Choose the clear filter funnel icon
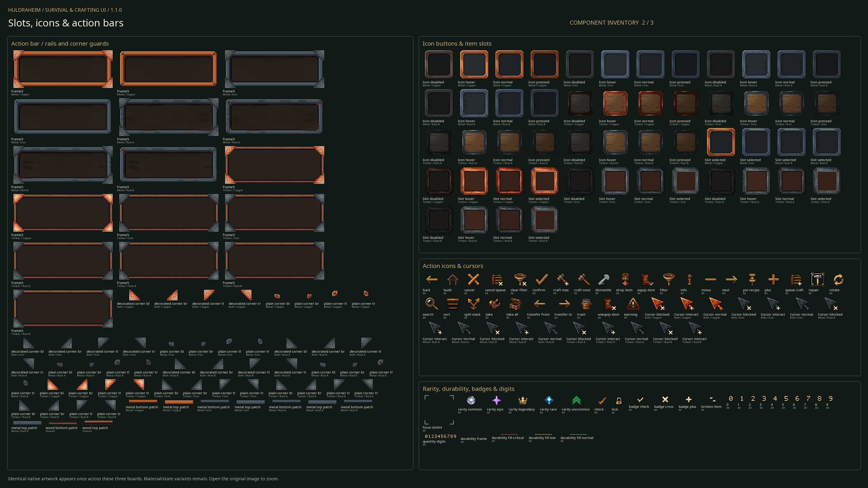This screenshot has width=868, height=488. [x=520, y=279]
